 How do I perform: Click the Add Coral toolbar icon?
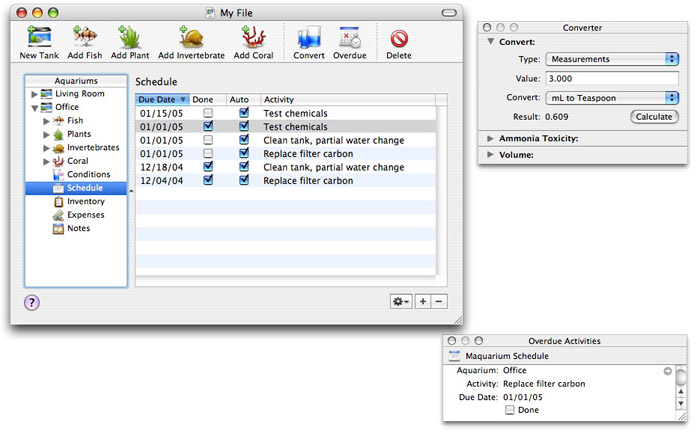click(254, 38)
